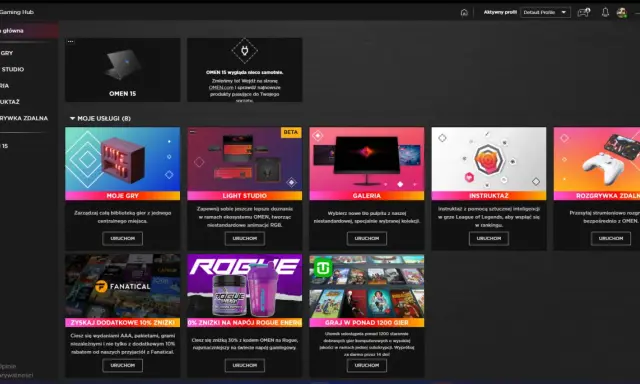Open the Instruktaż sidebar item
This screenshot has height=384, width=640.
[10, 102]
